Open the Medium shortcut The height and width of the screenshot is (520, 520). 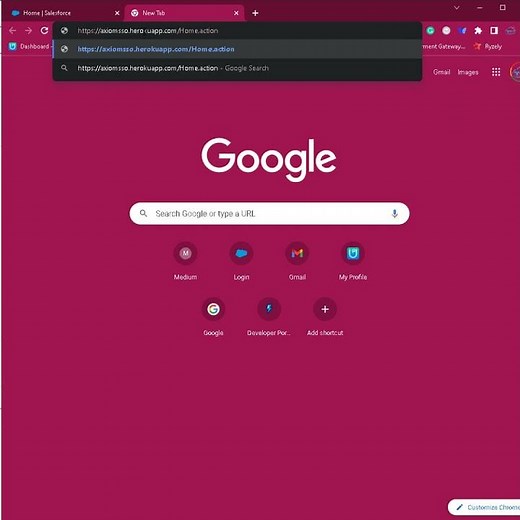pyautogui.click(x=185, y=261)
